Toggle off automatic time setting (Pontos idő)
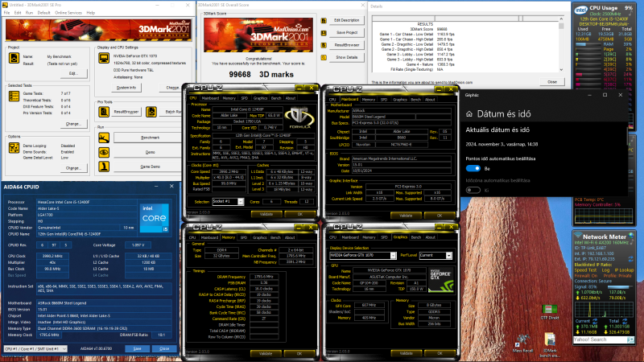 click(473, 168)
